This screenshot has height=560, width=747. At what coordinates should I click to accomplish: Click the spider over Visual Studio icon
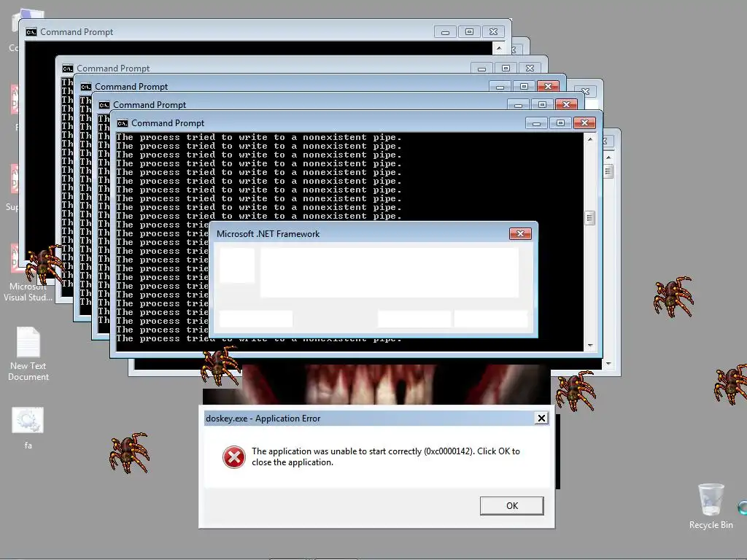click(x=44, y=264)
